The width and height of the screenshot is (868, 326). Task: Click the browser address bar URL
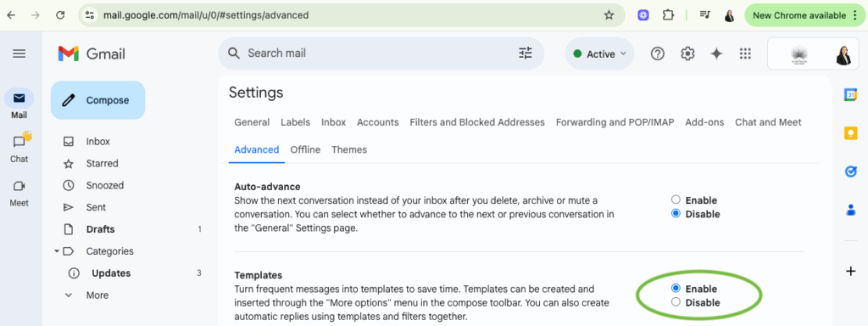tap(206, 15)
